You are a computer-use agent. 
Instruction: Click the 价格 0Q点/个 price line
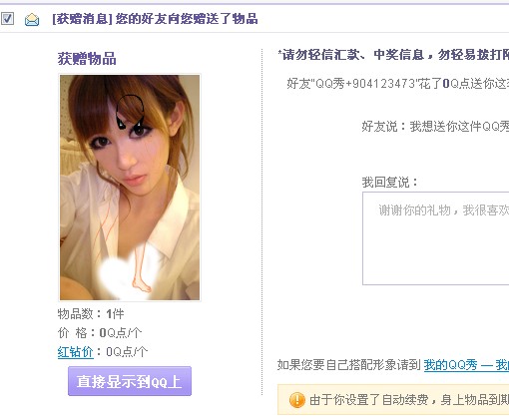click(100, 332)
